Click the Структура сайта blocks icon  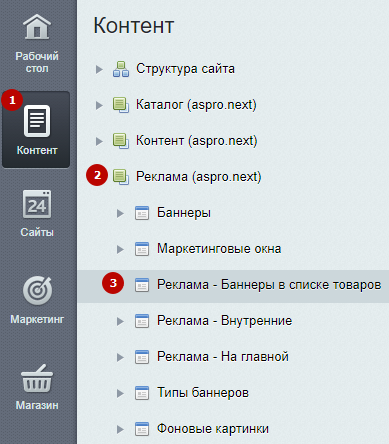tap(121, 69)
